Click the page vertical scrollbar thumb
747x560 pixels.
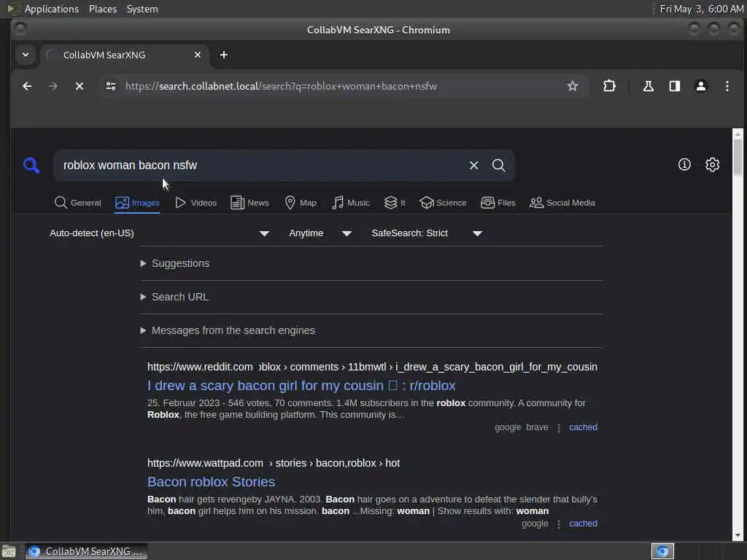pyautogui.click(x=738, y=157)
